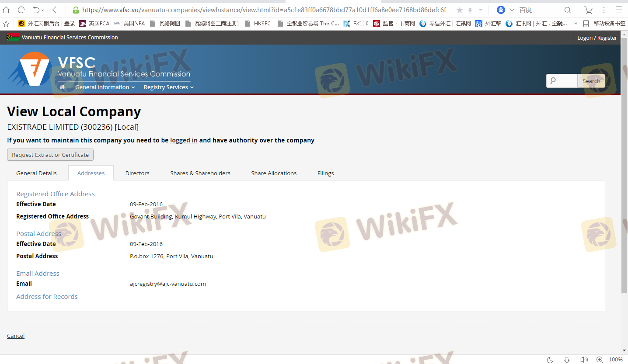Bookmark this page with the address-bar star

[x=460, y=10]
